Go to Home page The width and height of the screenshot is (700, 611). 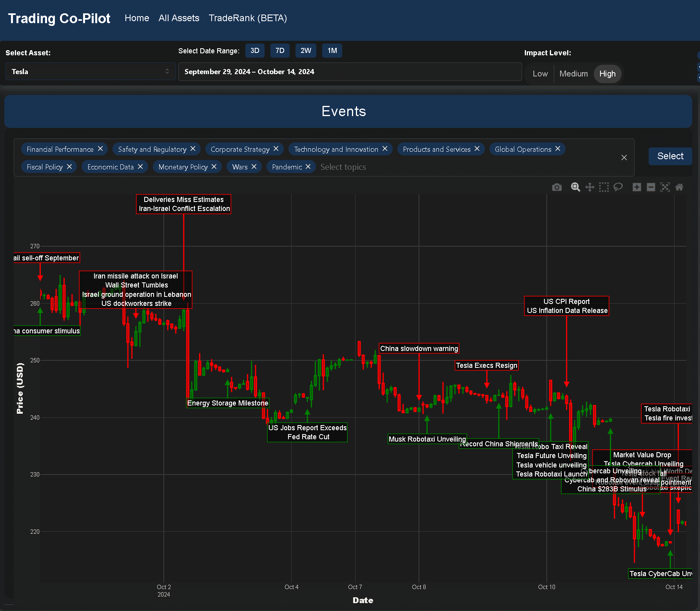[137, 18]
